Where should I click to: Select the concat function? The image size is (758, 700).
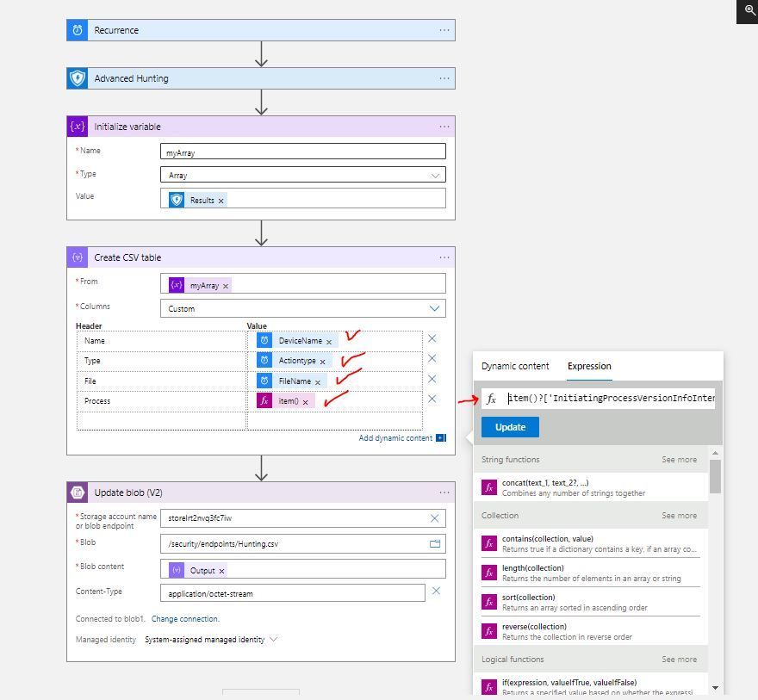point(591,487)
